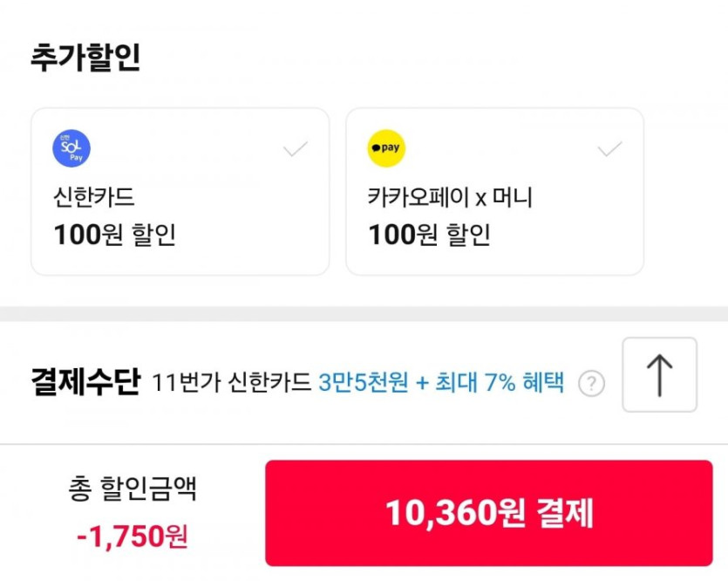This screenshot has width=728, height=581.
Task: Check the 신한카드 discount checkmark
Action: coord(296,149)
